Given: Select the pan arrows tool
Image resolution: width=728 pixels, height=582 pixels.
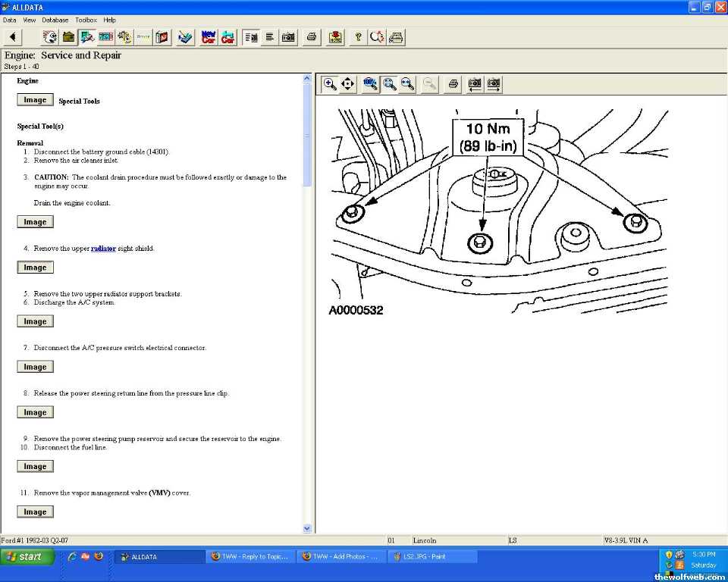Looking at the screenshot, I should click(348, 84).
